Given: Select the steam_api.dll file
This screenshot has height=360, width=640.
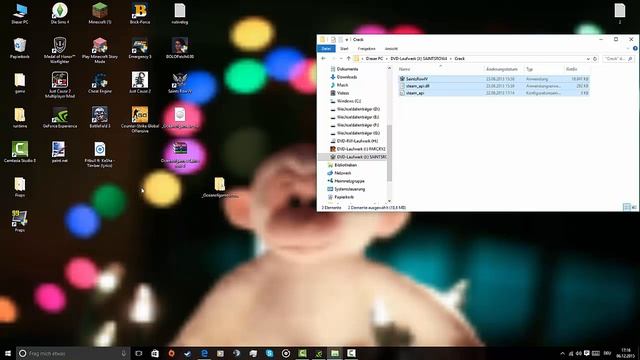Looking at the screenshot, I should click(x=494, y=86).
